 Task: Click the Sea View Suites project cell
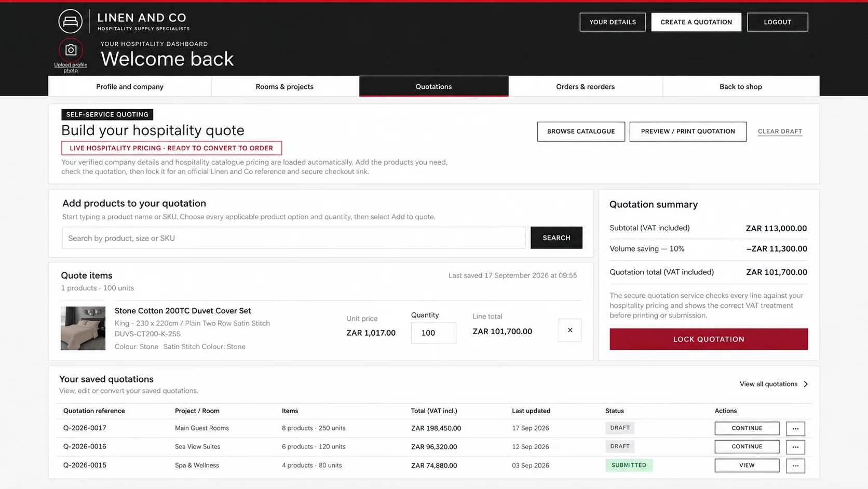[197, 446]
